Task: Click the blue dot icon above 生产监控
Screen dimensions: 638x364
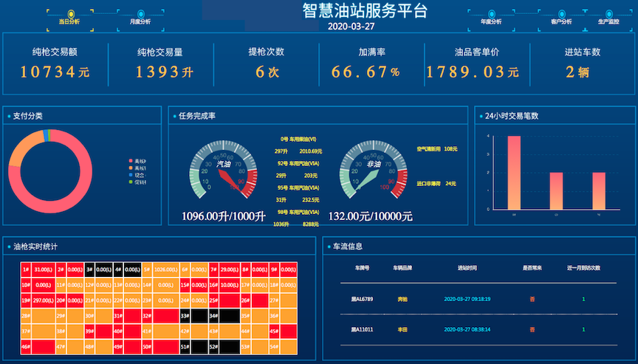Action: (609, 13)
